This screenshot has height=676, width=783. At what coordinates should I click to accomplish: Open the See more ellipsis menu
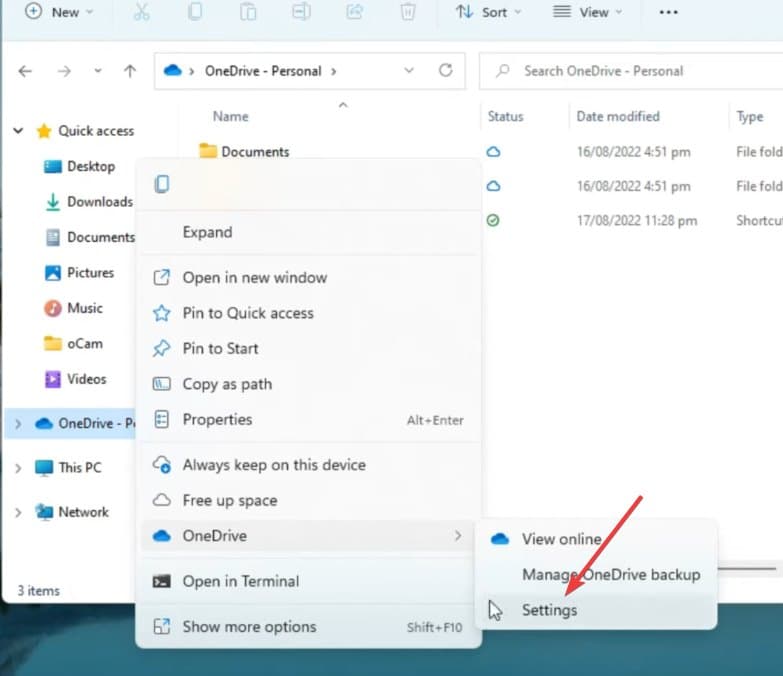668,12
